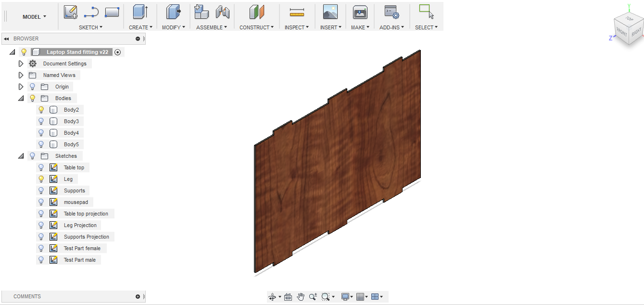Select the Test Part male sketch

80,260
